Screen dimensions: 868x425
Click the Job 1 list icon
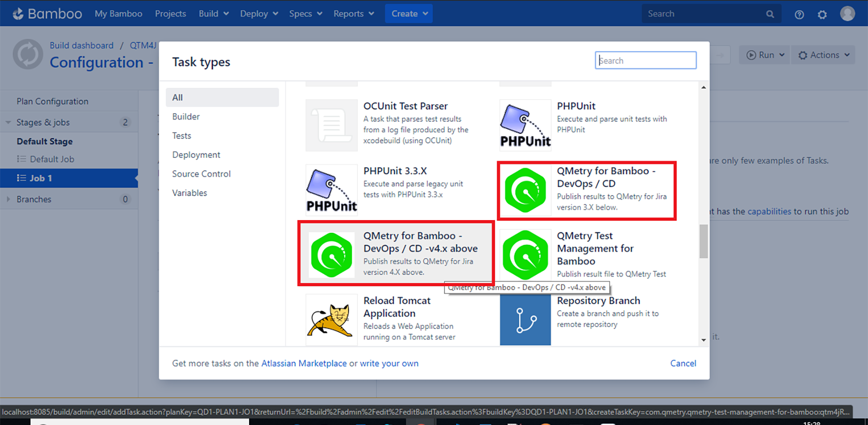coord(21,178)
